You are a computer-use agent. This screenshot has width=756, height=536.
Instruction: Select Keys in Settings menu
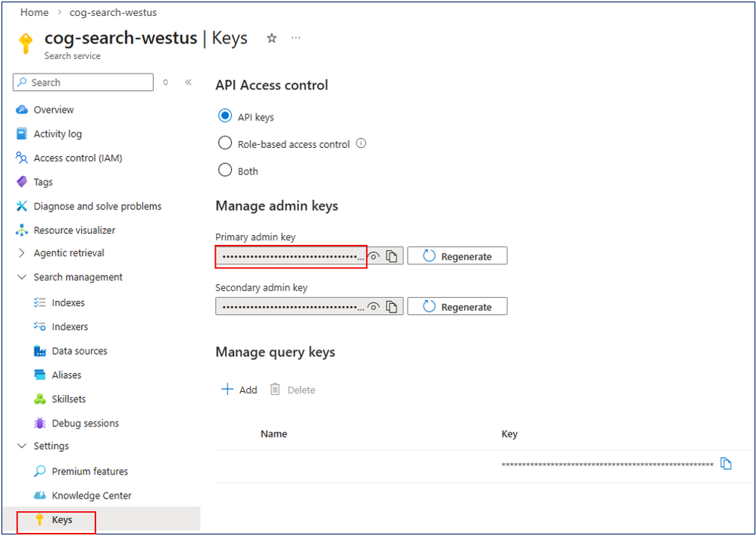tap(62, 519)
